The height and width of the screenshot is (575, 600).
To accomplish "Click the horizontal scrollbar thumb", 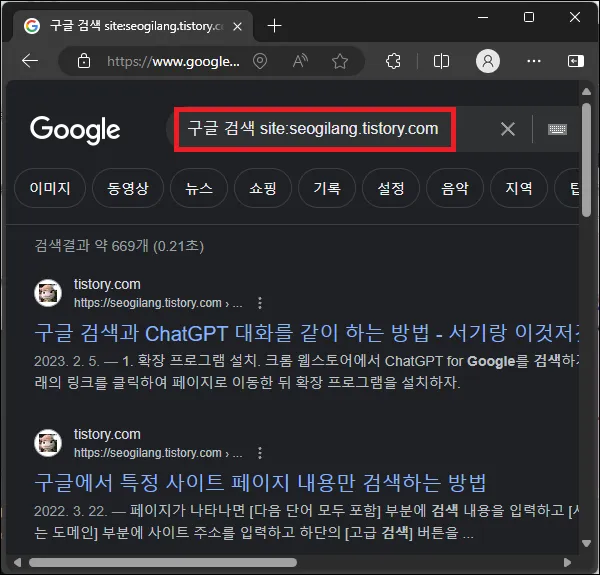I will 163,562.
